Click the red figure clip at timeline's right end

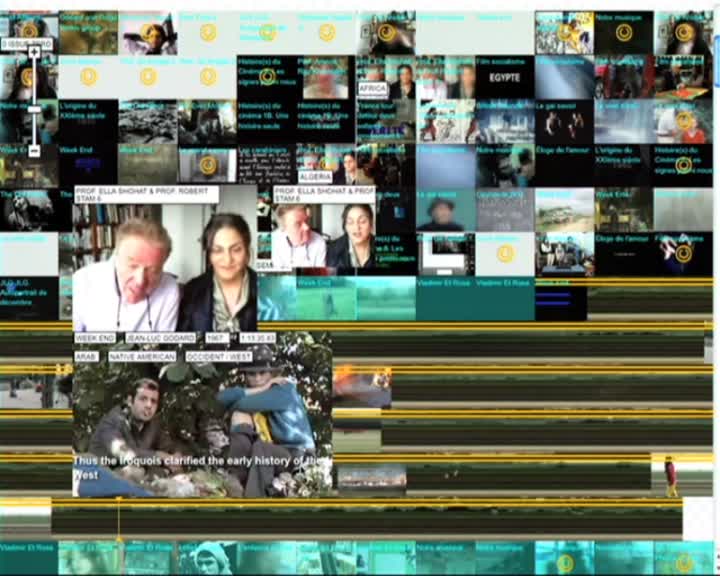(670, 475)
